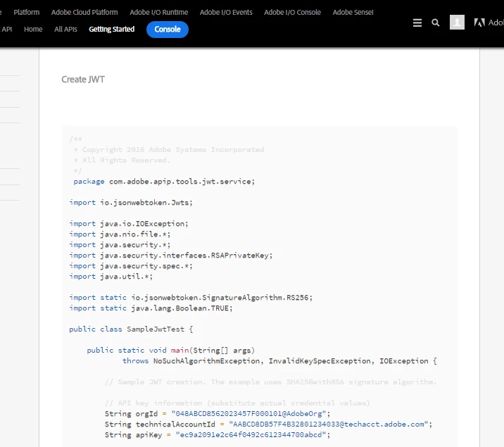Screen dimensions: 504x447
Task: Click the Platform nav link
Action: pos(26,12)
